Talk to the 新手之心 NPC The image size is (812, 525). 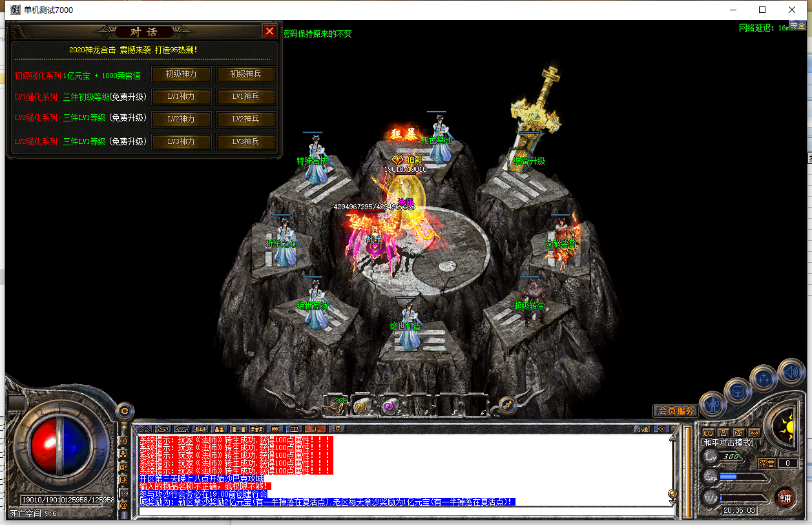[x=283, y=240]
